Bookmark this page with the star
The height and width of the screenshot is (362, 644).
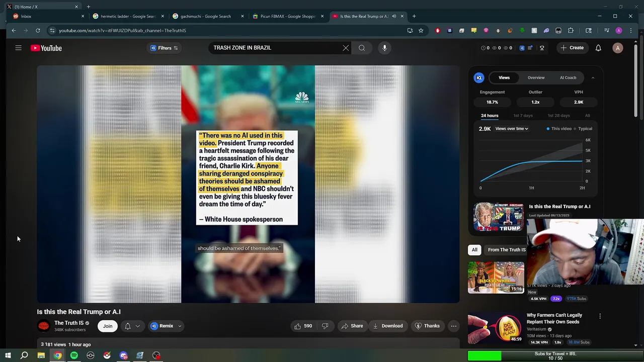[x=421, y=30]
